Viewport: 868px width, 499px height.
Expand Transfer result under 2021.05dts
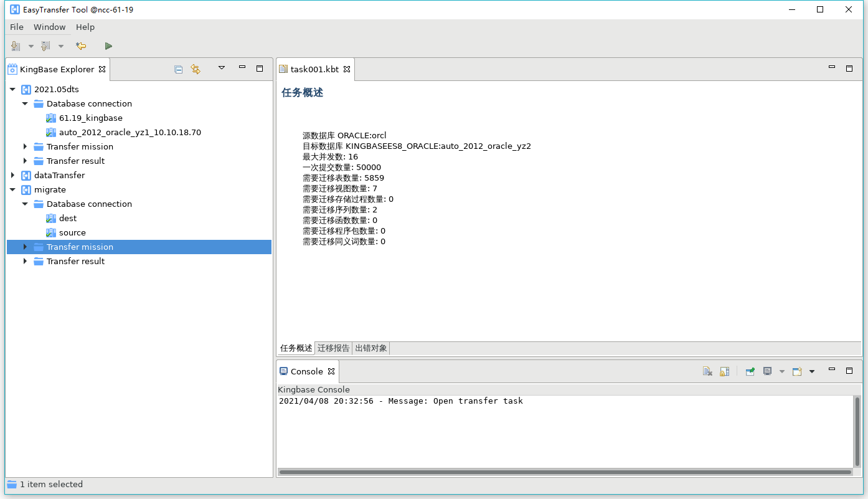pos(25,161)
